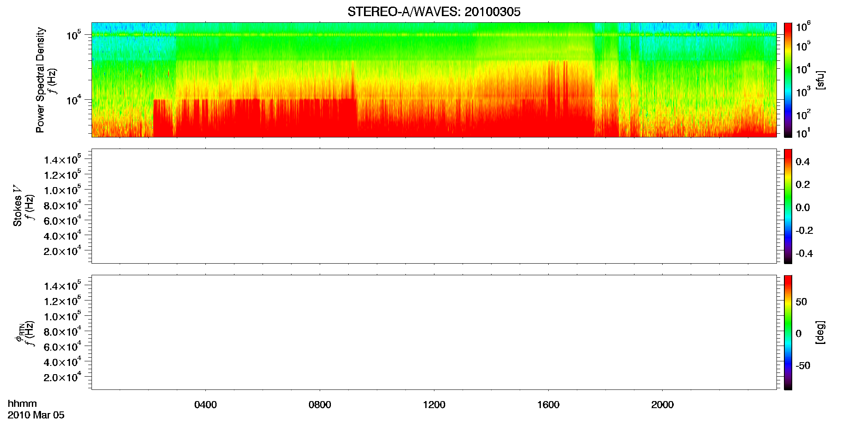Click the Stokes V colorbar

click(x=788, y=206)
